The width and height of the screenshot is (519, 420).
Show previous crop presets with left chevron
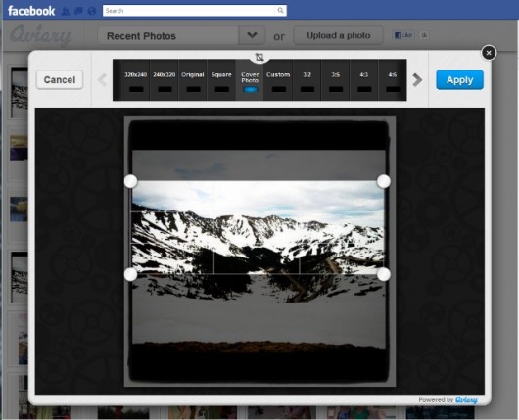coord(103,79)
